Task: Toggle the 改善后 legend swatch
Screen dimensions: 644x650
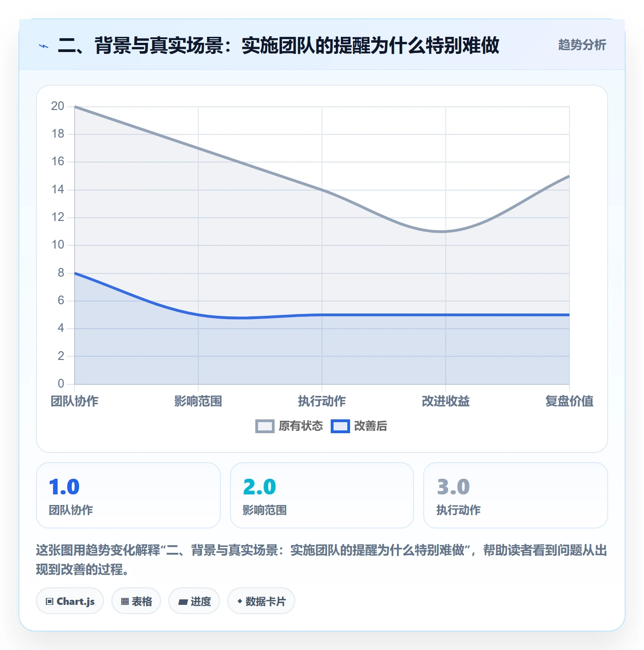Action: [x=340, y=426]
